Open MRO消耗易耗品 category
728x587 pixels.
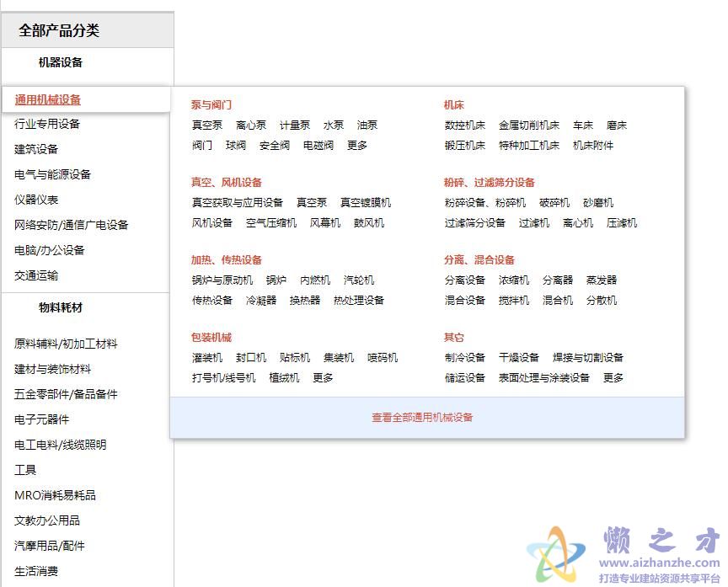tap(55, 495)
